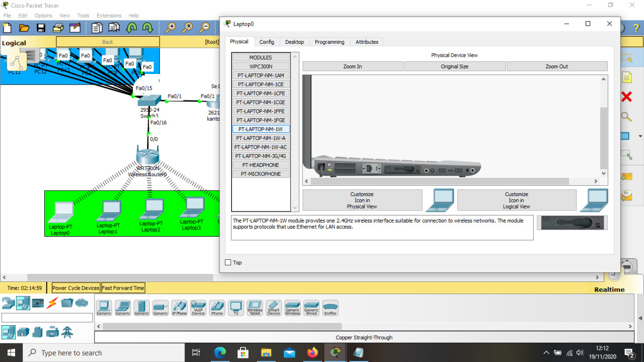Click Customize Icon in Logical View
Image resolution: width=644 pixels, height=362 pixels.
pyautogui.click(x=517, y=200)
